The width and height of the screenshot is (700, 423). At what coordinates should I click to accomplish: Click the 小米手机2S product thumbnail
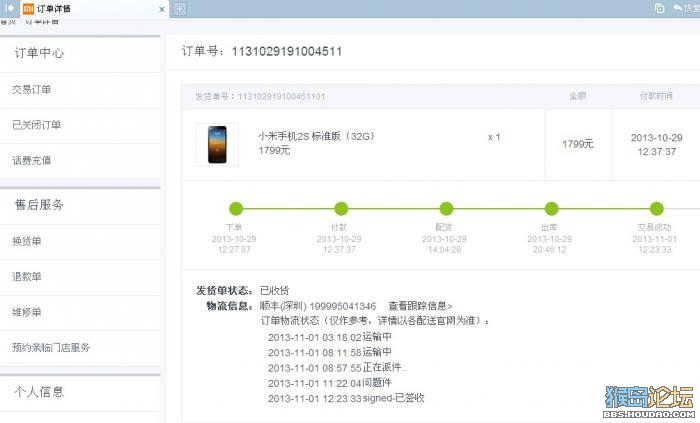(x=217, y=145)
